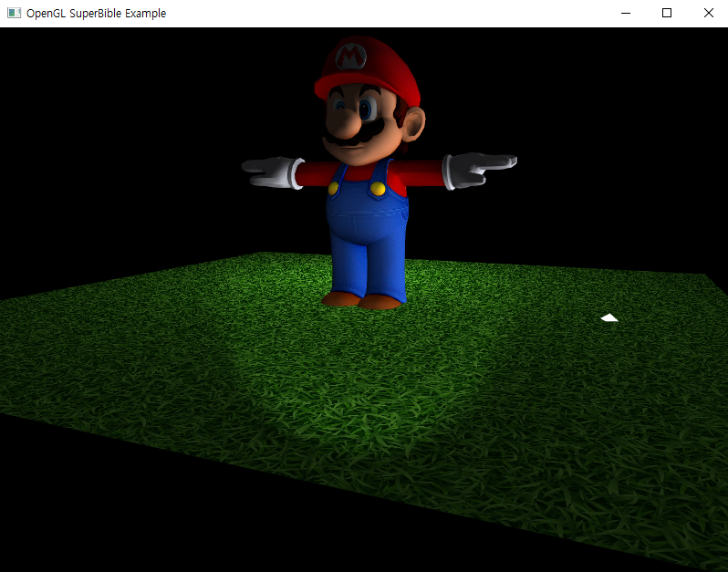Image resolution: width=728 pixels, height=572 pixels.
Task: Click the 'OpenGL SuperBible Example' title text
Action: point(96,13)
